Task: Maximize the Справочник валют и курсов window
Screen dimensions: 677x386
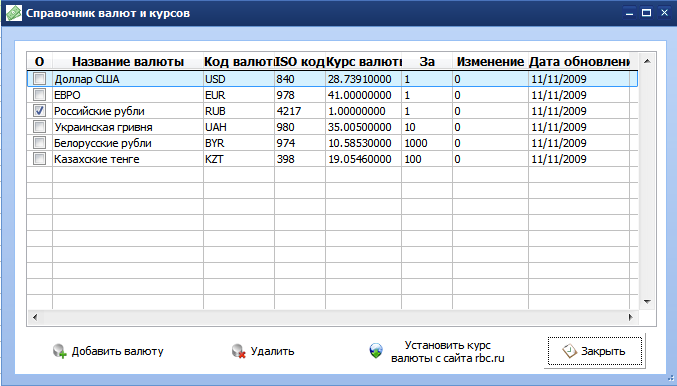Action: (x=646, y=13)
